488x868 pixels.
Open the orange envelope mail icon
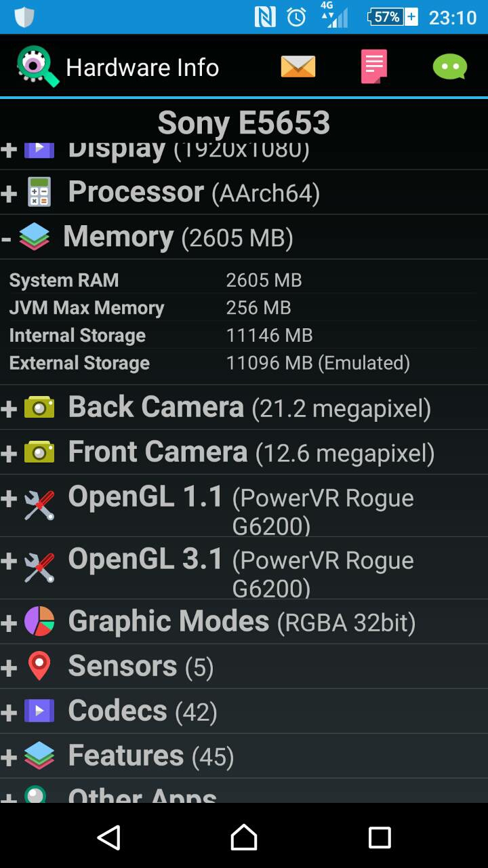(298, 66)
